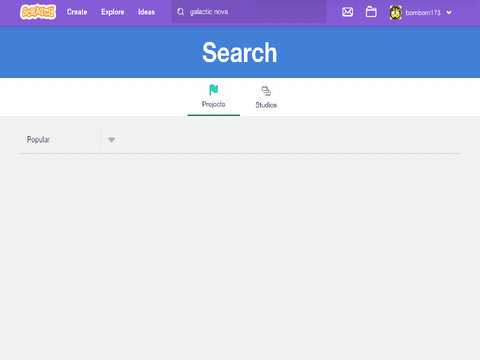Open the Popular sort dropdown
The height and width of the screenshot is (360, 480).
(71, 139)
